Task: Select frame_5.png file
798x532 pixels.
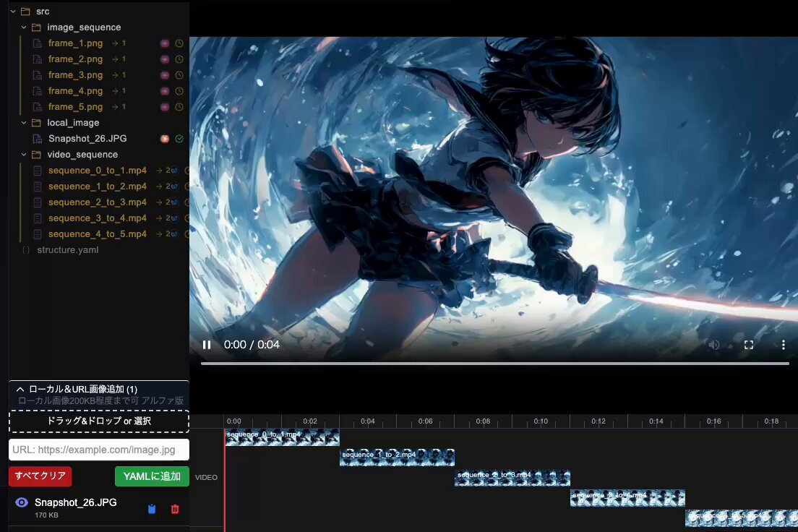Action: tap(75, 107)
